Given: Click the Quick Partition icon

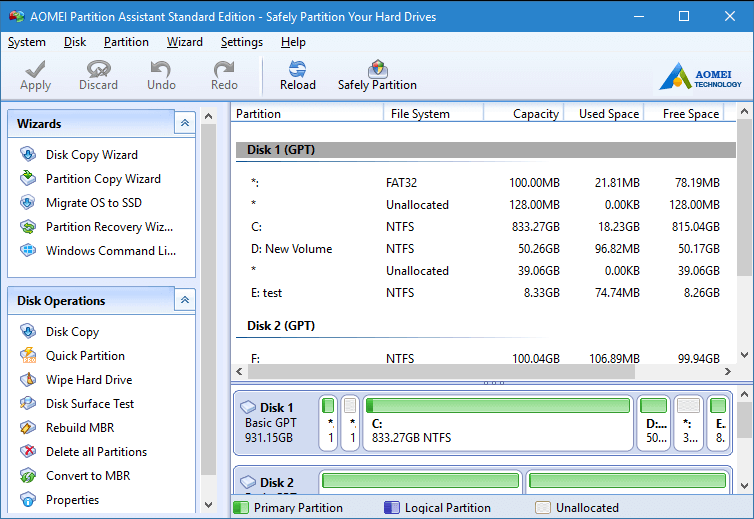Looking at the screenshot, I should pyautogui.click(x=28, y=355).
